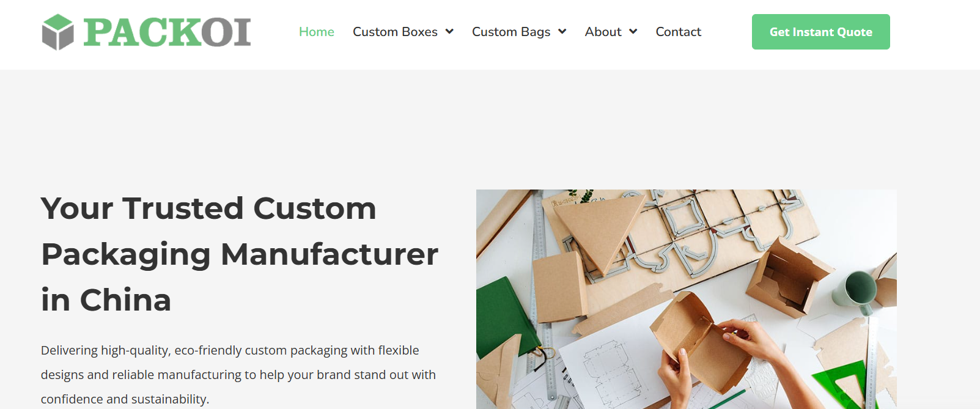980x409 pixels.
Task: Go to the Home menu item
Action: (x=317, y=32)
